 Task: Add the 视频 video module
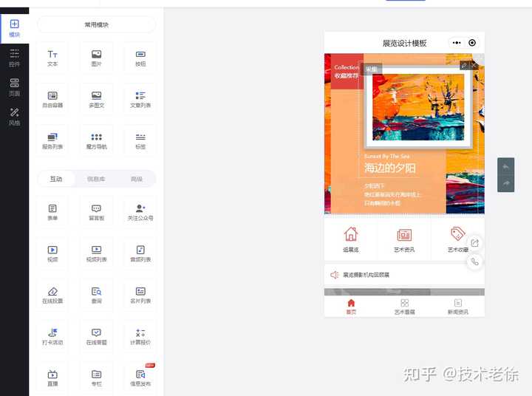coord(52,253)
